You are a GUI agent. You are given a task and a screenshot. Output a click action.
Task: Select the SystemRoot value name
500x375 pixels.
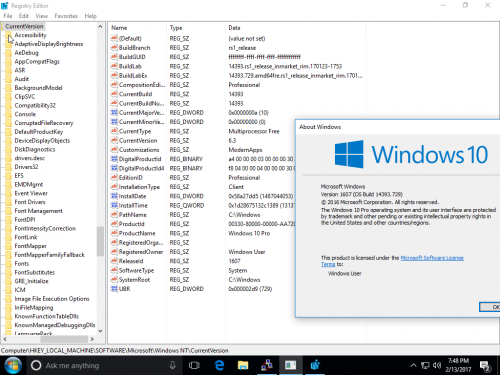134,280
